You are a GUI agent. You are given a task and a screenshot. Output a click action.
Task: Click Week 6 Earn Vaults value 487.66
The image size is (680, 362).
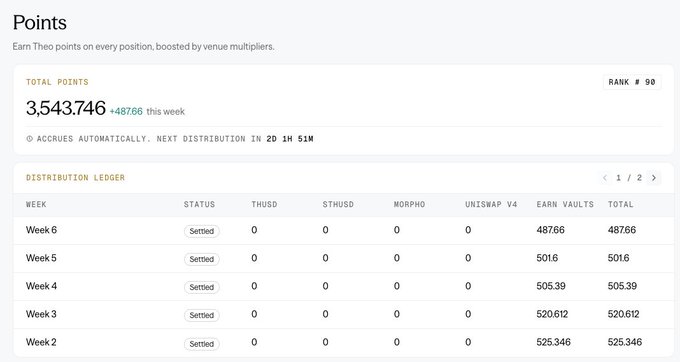pyautogui.click(x=550, y=230)
